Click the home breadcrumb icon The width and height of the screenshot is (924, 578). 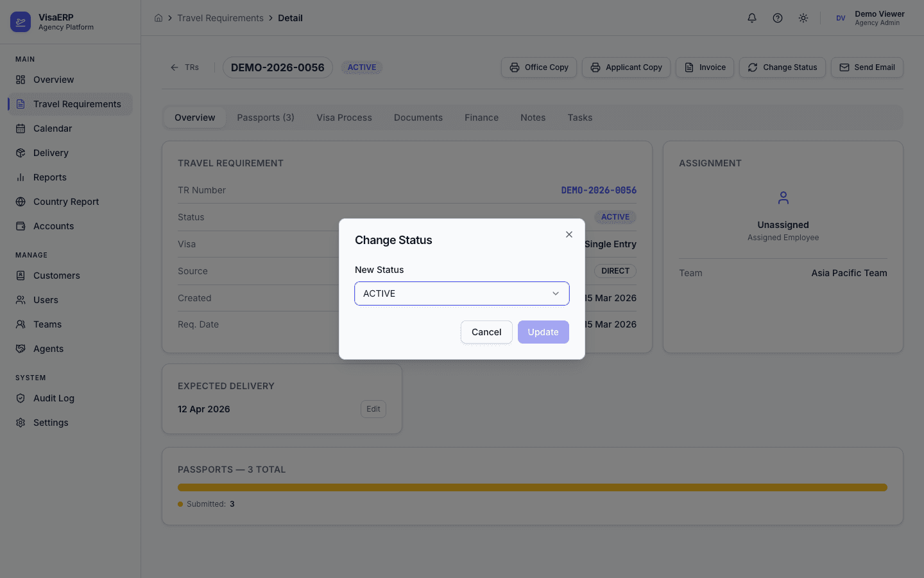pos(158,18)
